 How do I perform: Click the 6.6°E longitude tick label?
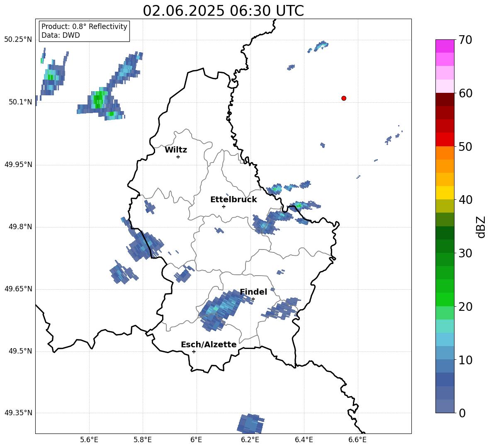pyautogui.click(x=357, y=440)
